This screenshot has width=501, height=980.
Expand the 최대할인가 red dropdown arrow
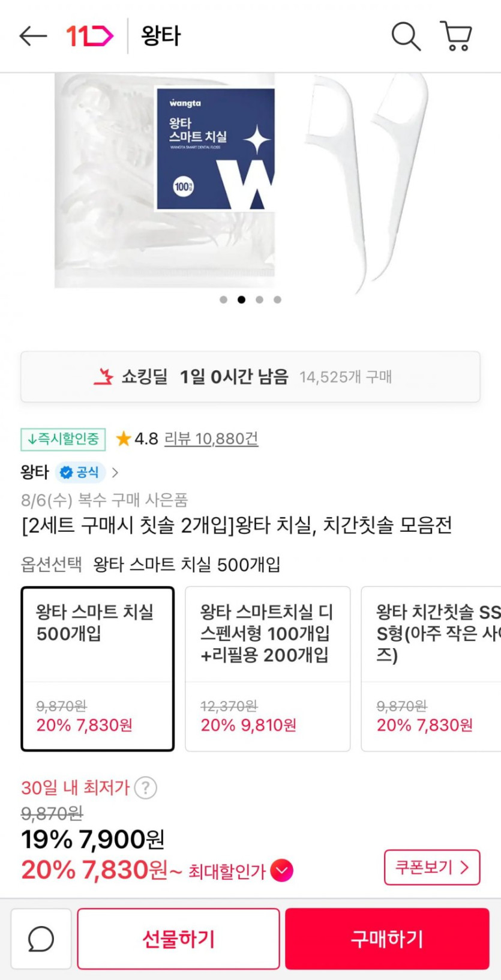pyautogui.click(x=281, y=870)
